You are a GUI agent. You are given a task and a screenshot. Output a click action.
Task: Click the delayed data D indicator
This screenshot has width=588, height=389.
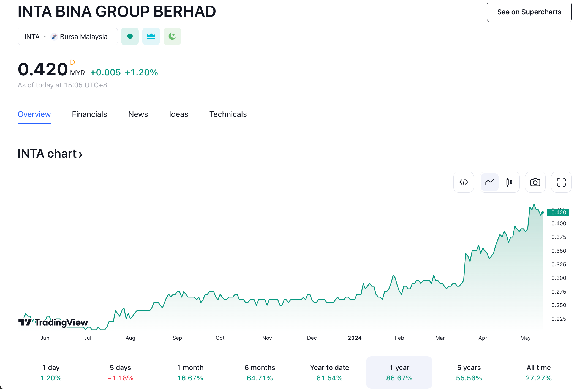pyautogui.click(x=72, y=62)
